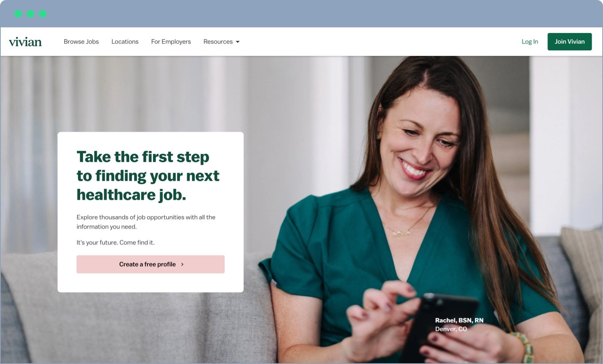Image resolution: width=603 pixels, height=364 pixels.
Task: Click the 'It's your future' tagline
Action: tap(116, 242)
